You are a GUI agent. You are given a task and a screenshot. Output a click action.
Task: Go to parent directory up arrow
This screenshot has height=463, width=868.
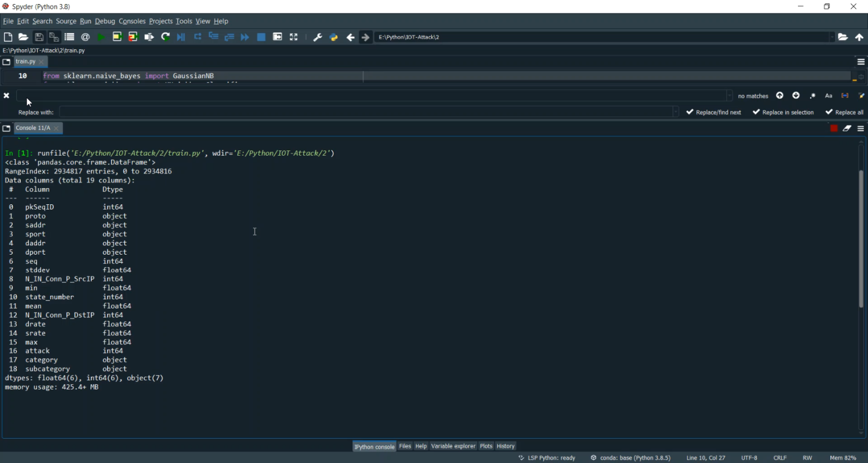tap(859, 37)
